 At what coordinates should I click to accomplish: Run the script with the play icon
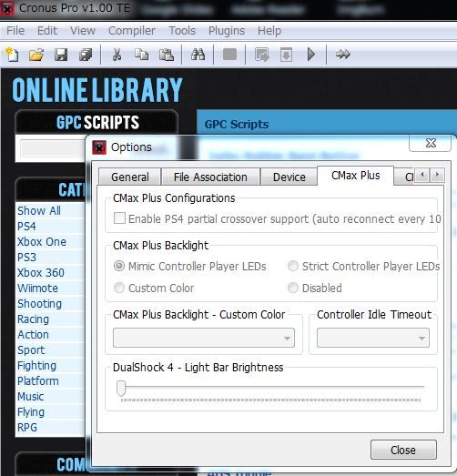pyautogui.click(x=311, y=55)
